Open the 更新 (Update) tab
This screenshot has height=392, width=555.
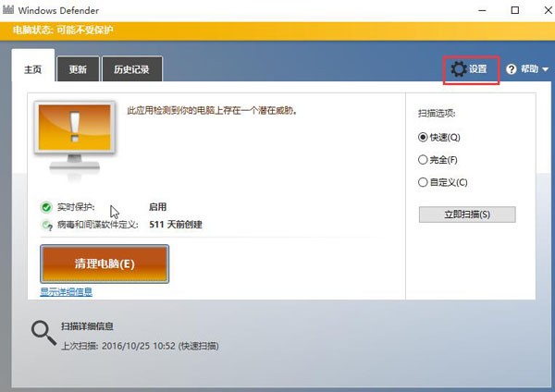click(78, 69)
